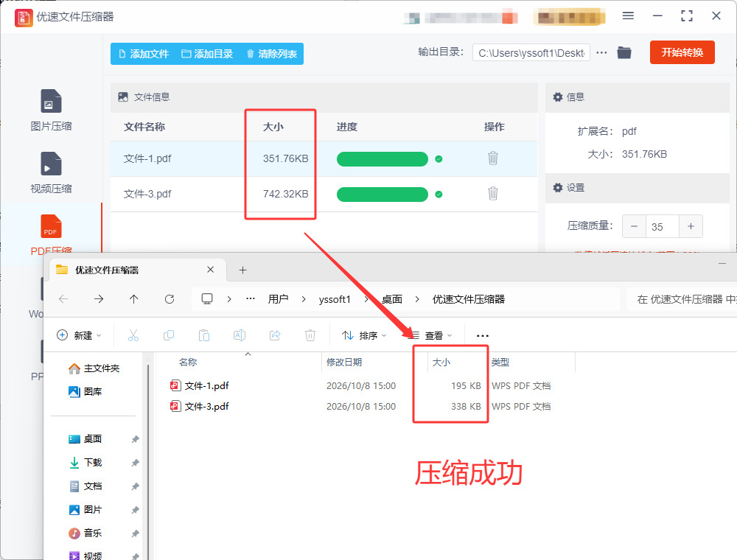Sort Explorer files by 修改日期 column
Viewport: 737px width, 560px height.
(x=344, y=363)
